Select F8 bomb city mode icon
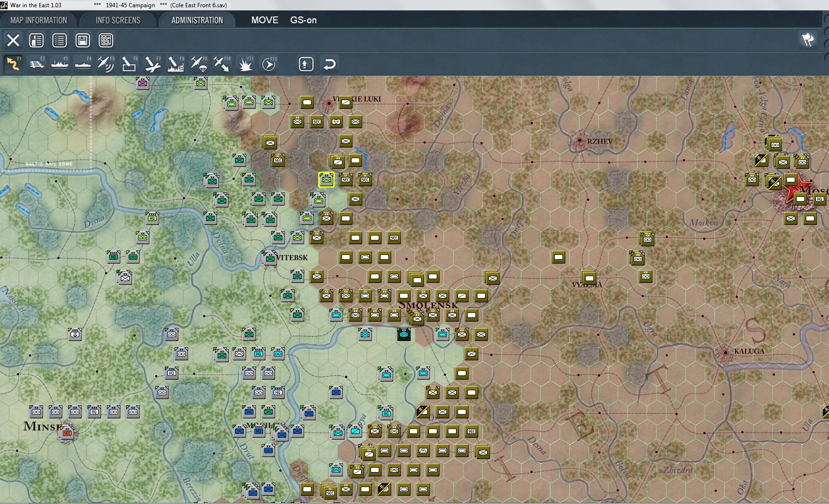The image size is (829, 504). pos(176,64)
